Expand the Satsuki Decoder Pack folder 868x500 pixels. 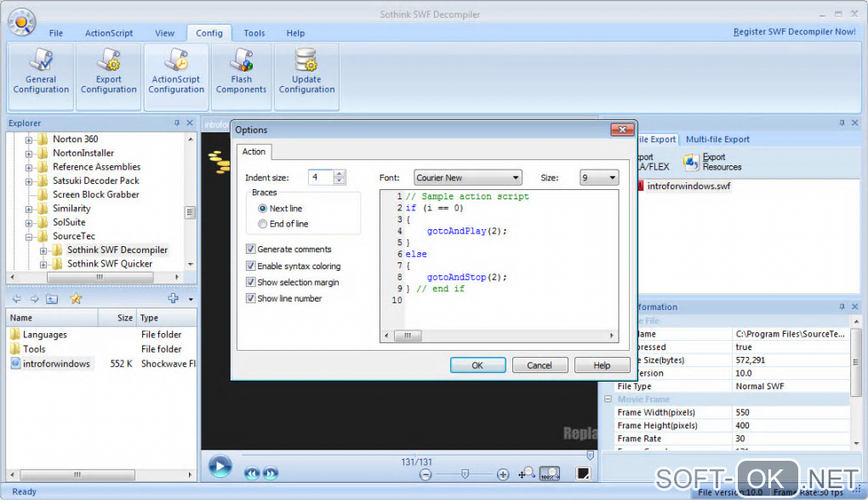click(29, 181)
